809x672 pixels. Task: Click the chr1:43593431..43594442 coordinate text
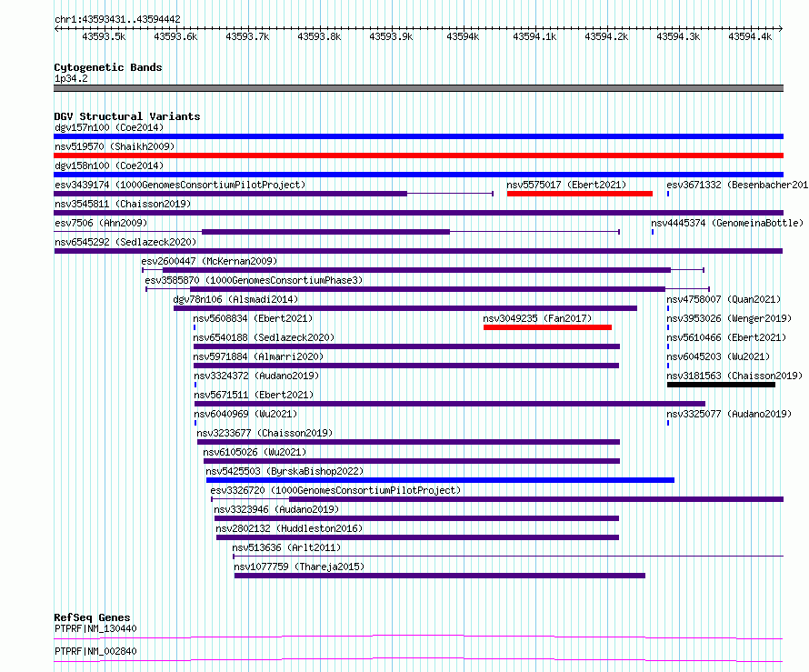pos(117,19)
